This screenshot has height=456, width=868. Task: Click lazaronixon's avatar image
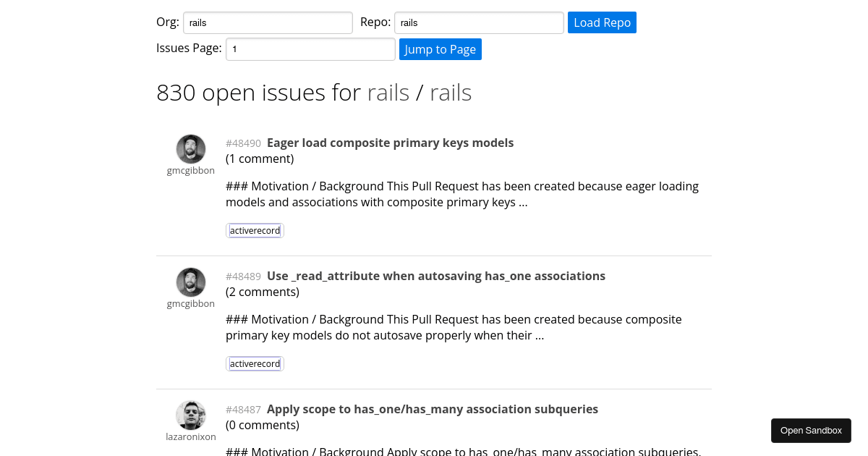coord(191,415)
